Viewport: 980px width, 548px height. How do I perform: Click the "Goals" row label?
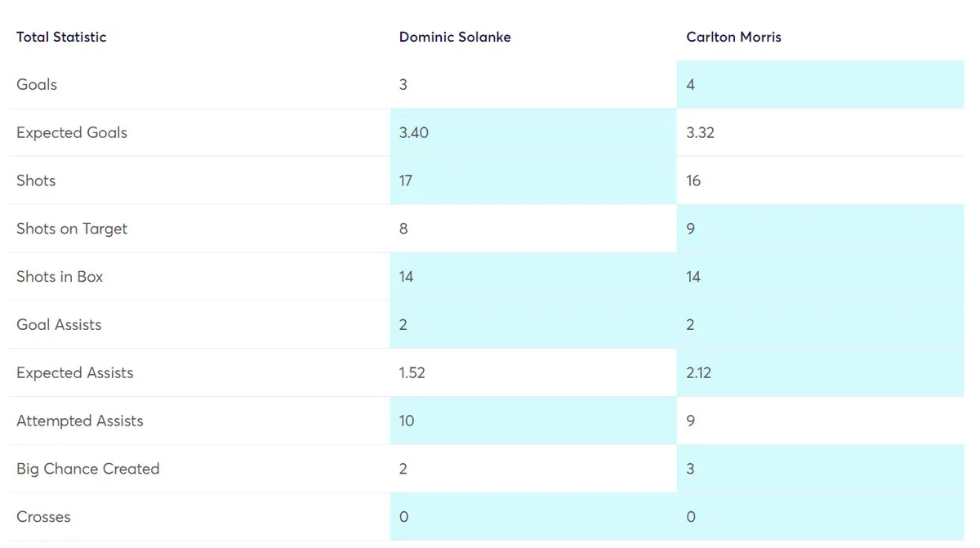(x=37, y=84)
